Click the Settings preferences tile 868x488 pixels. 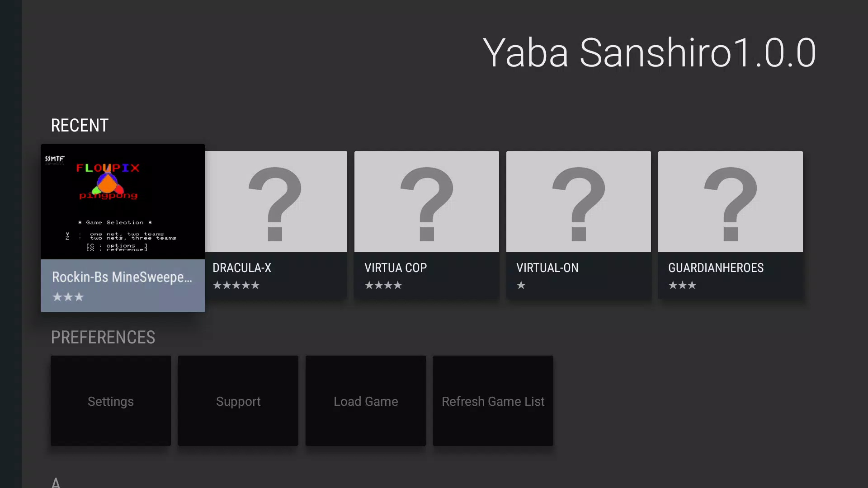point(110,401)
